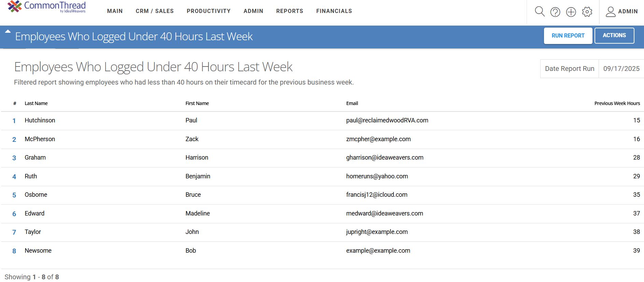This screenshot has width=644, height=282.
Task: Sort by Previous Week Hours column
Action: point(617,103)
